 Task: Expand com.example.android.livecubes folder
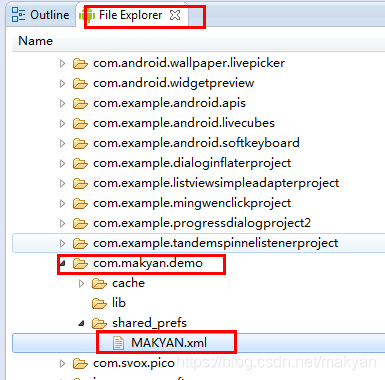62,123
